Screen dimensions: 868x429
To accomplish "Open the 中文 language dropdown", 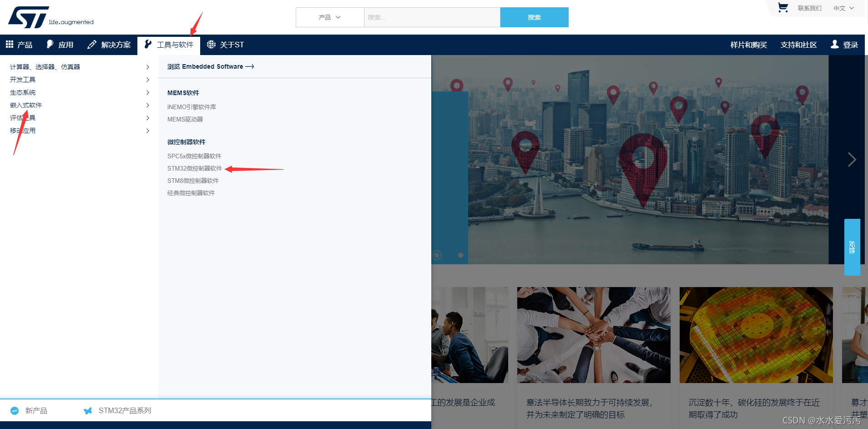I will point(844,8).
